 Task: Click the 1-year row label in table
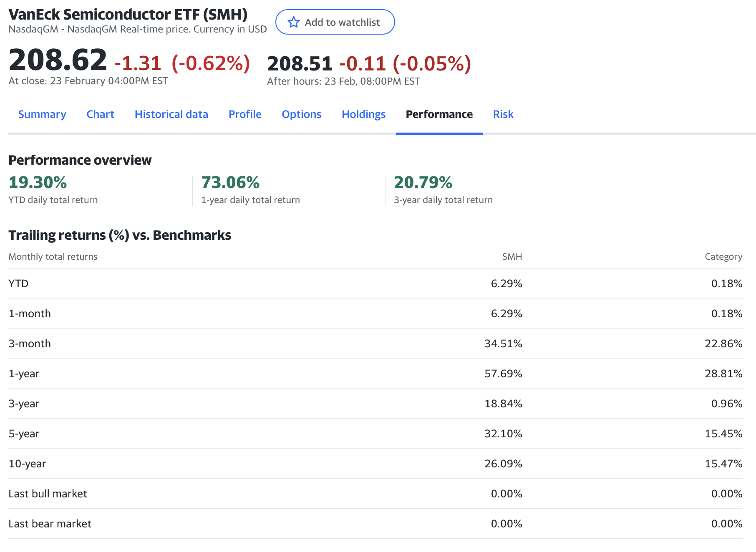click(24, 374)
